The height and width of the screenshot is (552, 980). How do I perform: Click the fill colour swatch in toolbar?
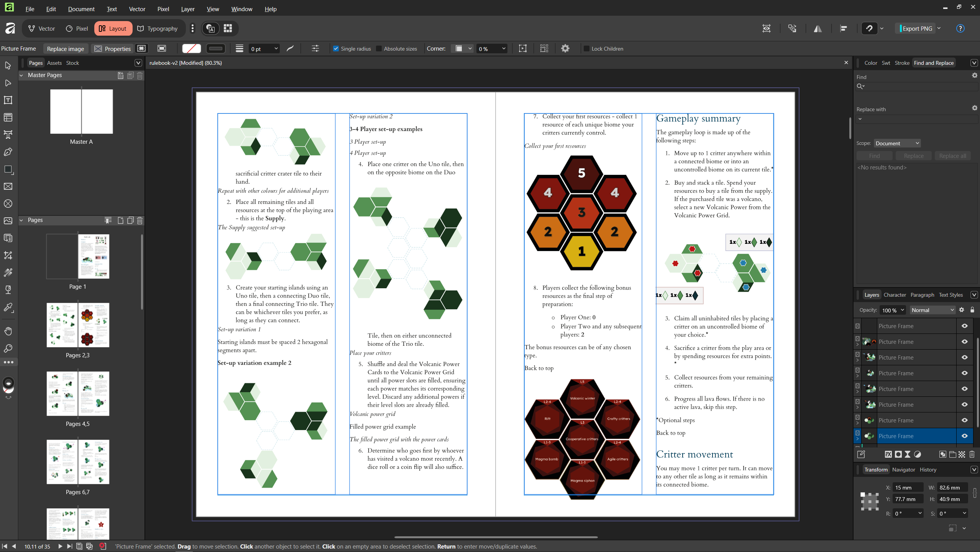point(191,49)
